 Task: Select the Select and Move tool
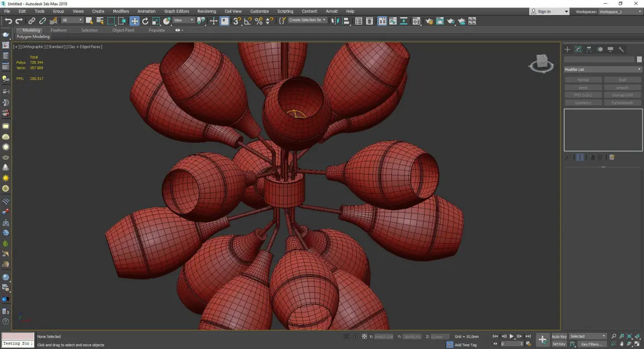(134, 21)
